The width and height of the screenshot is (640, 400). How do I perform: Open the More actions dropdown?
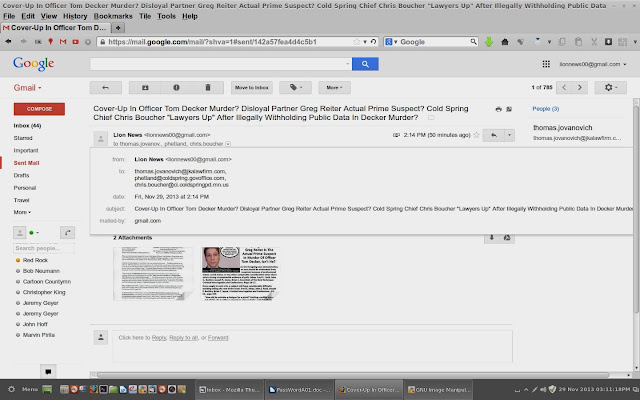click(x=334, y=87)
